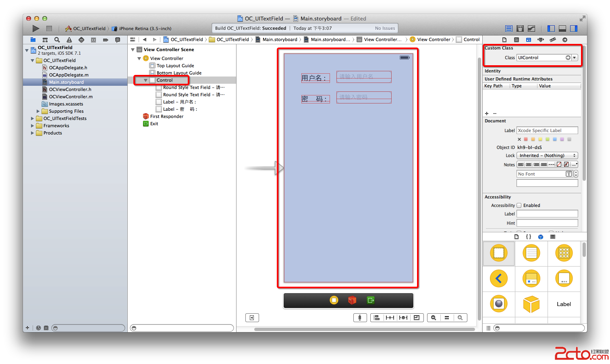Click the Document Label input field

pyautogui.click(x=547, y=130)
